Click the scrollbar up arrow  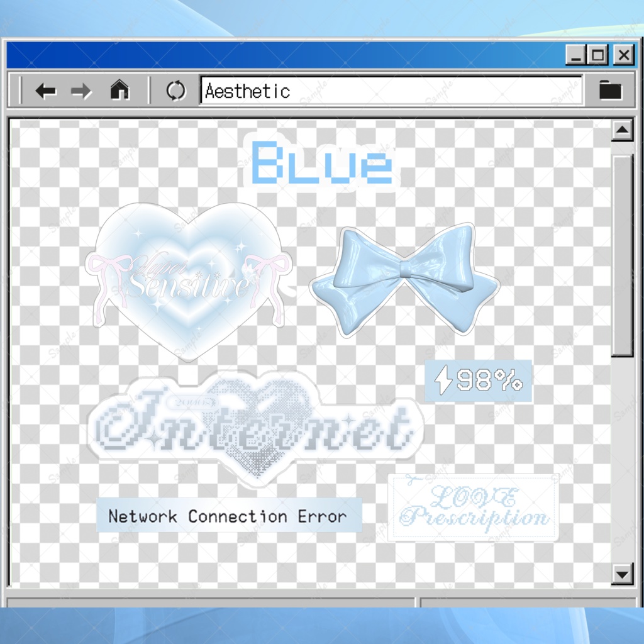[622, 130]
